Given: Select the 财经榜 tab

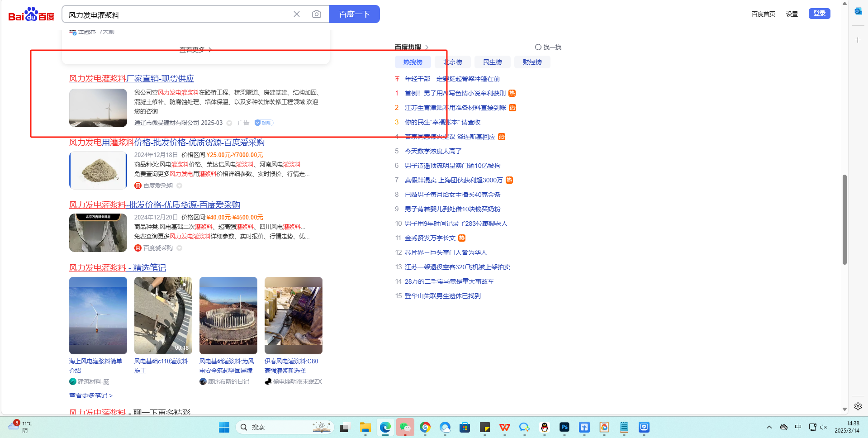Looking at the screenshot, I should tap(532, 62).
